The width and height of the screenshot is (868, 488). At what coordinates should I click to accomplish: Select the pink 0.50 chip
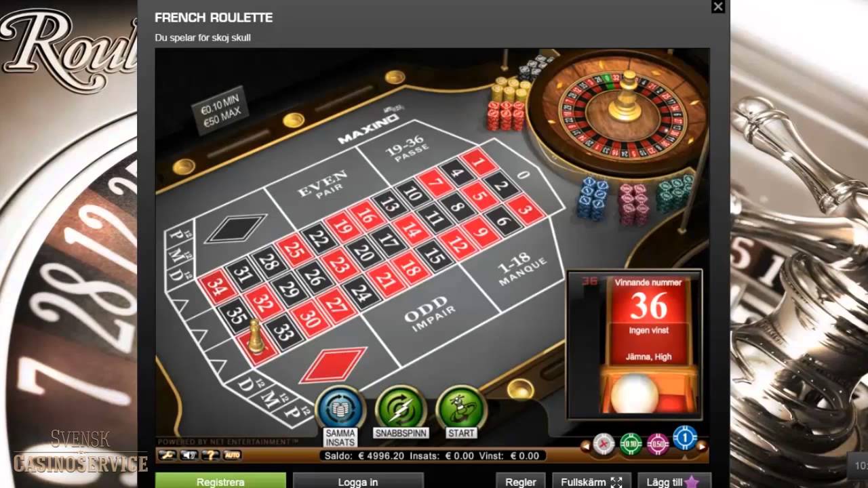658,443
